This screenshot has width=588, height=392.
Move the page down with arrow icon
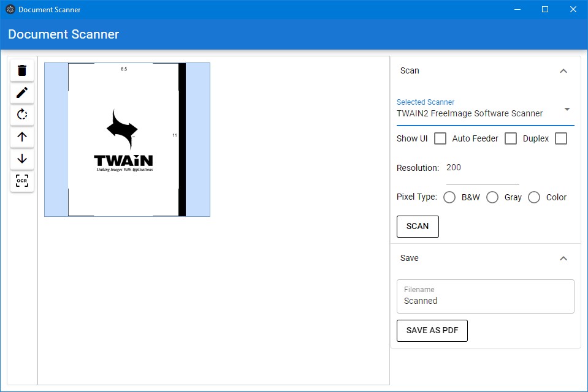pos(22,159)
